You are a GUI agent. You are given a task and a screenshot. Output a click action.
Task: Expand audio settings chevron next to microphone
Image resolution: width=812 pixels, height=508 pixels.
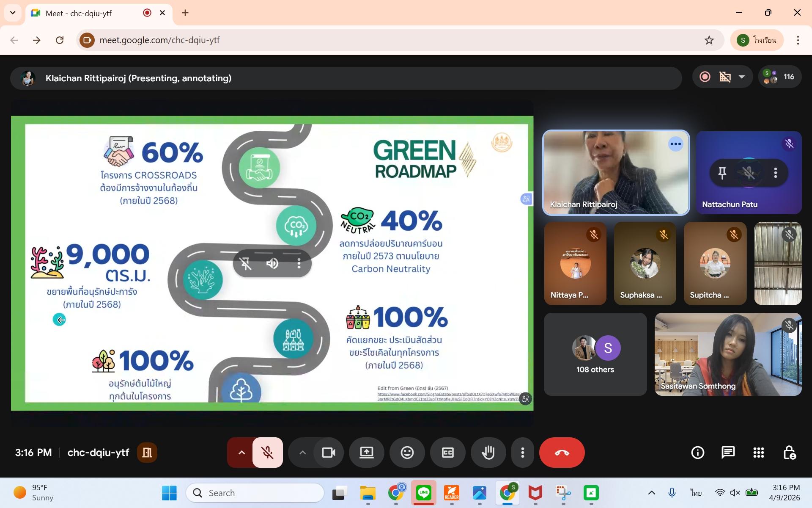[241, 453]
